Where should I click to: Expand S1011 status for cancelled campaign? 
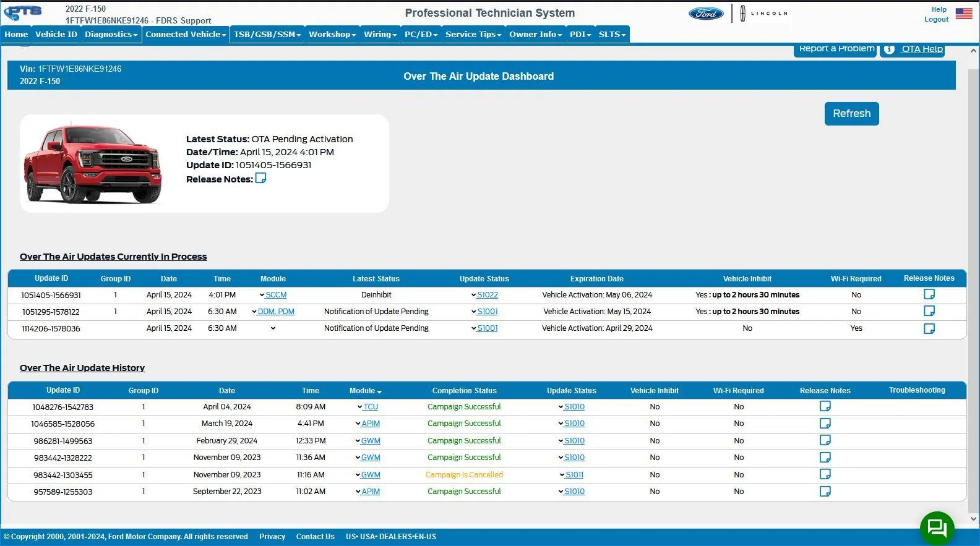[x=562, y=475]
